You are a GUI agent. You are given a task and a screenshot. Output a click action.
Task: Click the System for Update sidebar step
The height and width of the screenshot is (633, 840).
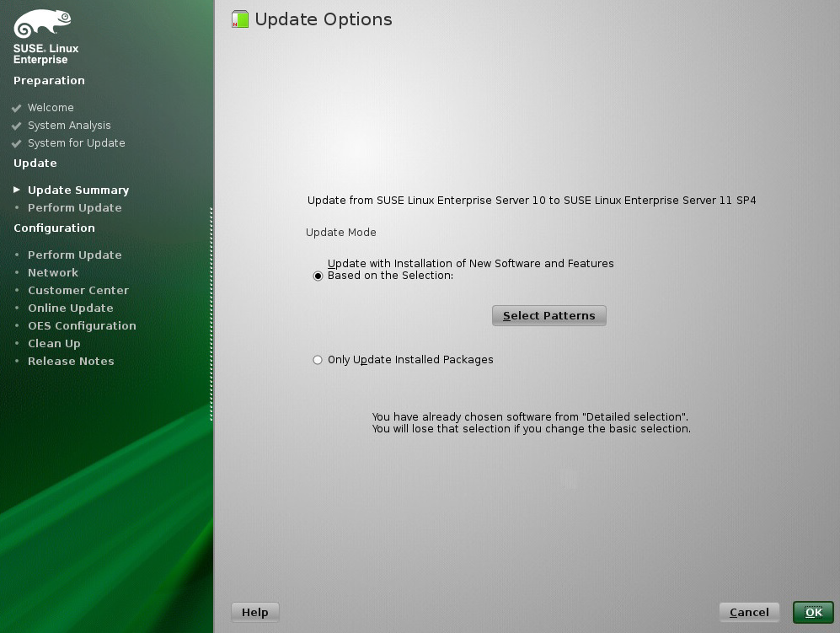coord(77,143)
